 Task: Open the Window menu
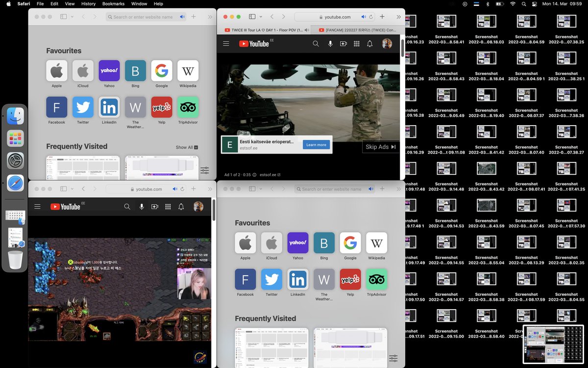pos(139,4)
